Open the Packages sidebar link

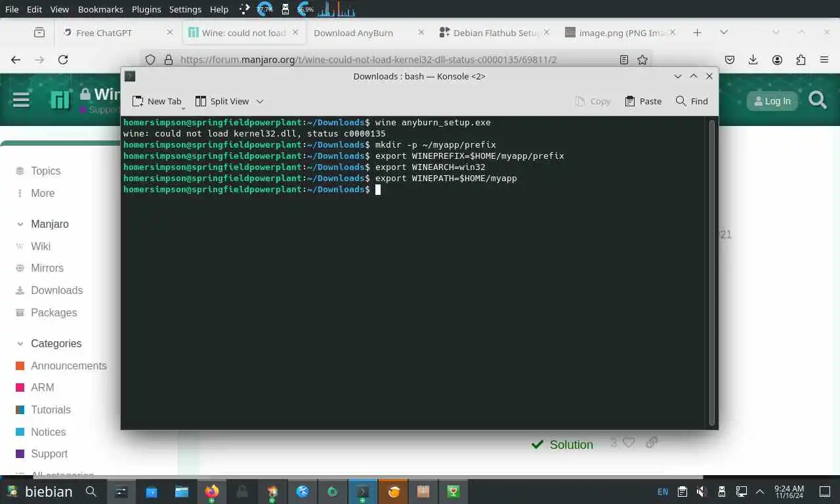point(54,312)
